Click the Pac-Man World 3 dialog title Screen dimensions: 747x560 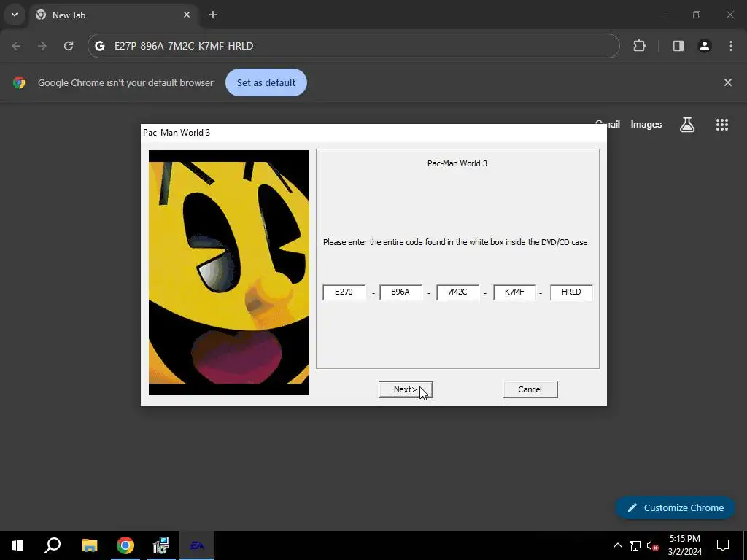(177, 133)
